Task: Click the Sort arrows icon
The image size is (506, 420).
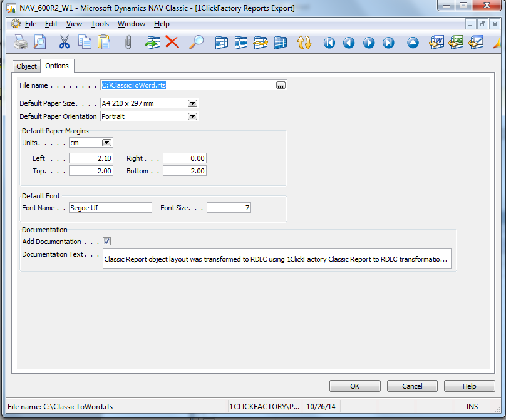Action: click(x=304, y=43)
